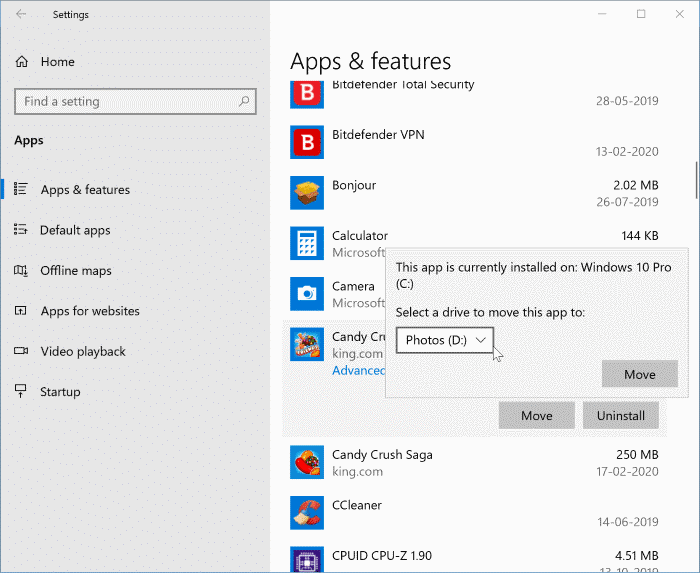Close the Settings window
Screen dimensions: 700x573
680,14
